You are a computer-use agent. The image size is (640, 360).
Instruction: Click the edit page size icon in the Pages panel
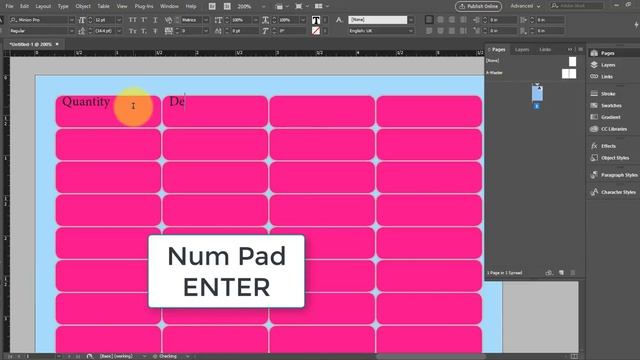pos(549,272)
